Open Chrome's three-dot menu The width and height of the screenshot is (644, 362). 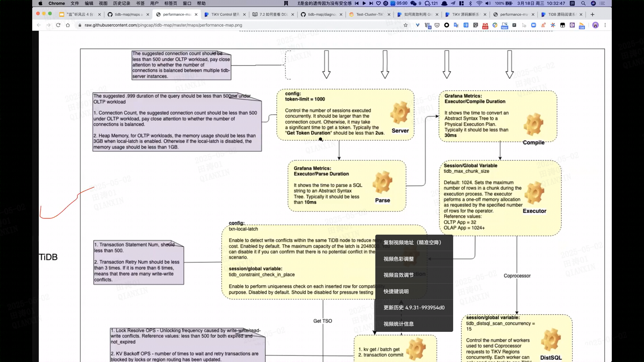(x=605, y=25)
